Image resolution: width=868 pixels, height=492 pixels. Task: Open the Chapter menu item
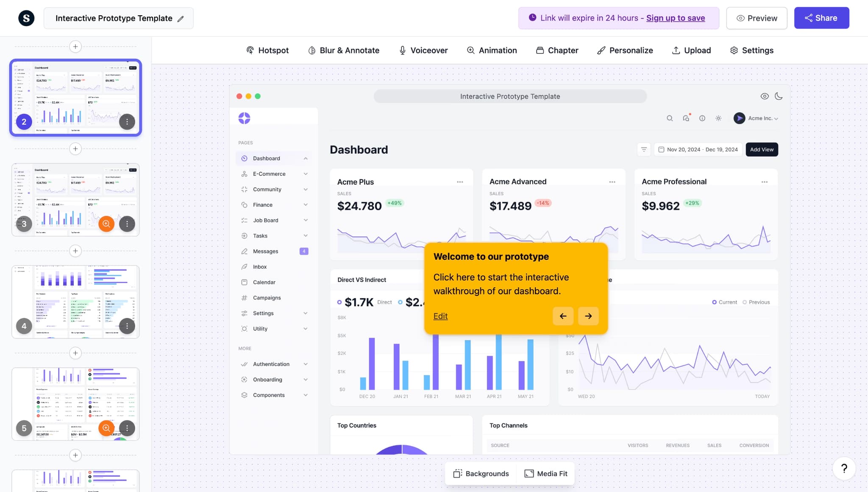[557, 50]
